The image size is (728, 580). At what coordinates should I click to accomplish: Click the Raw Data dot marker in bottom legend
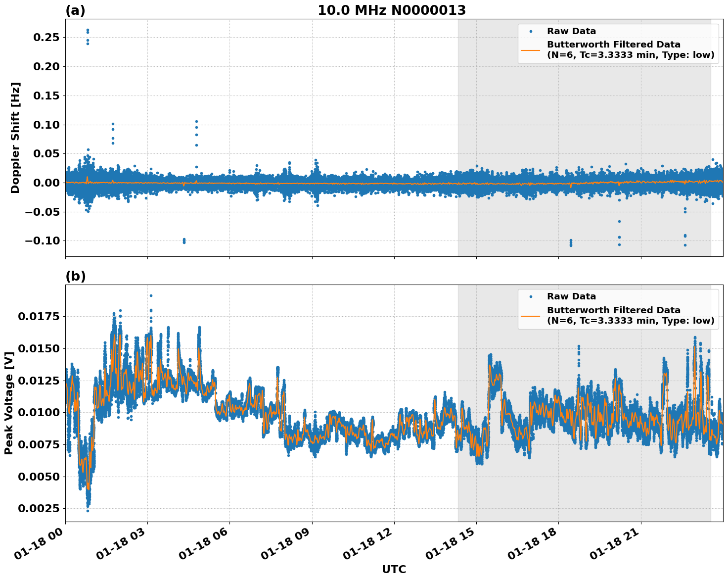tap(531, 295)
